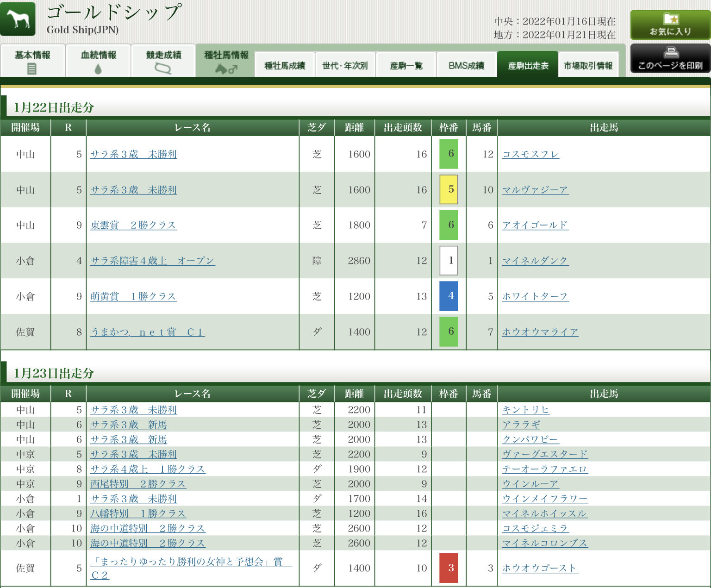711x588 pixels.
Task: Click green frame 6 for アオイゴールド
Action: tap(449, 225)
